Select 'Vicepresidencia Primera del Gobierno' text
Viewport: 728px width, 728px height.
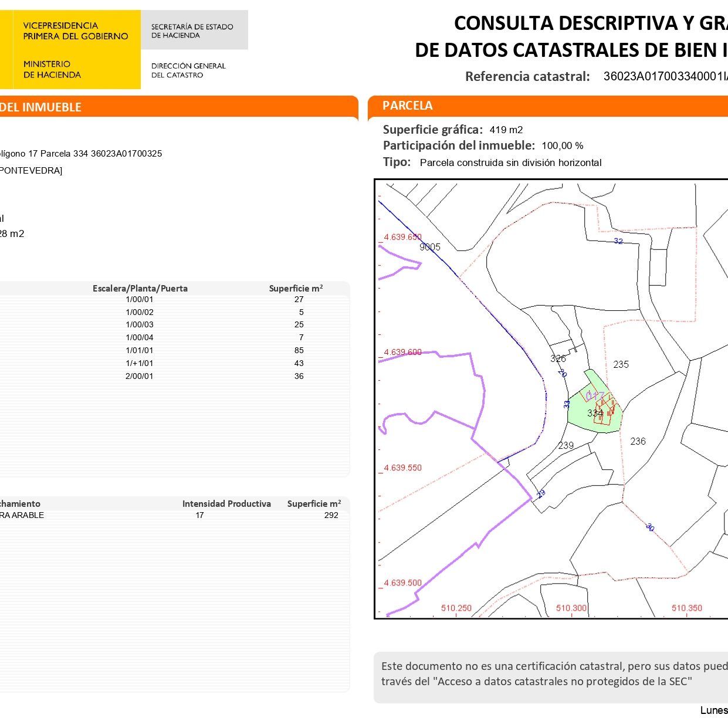click(x=76, y=31)
